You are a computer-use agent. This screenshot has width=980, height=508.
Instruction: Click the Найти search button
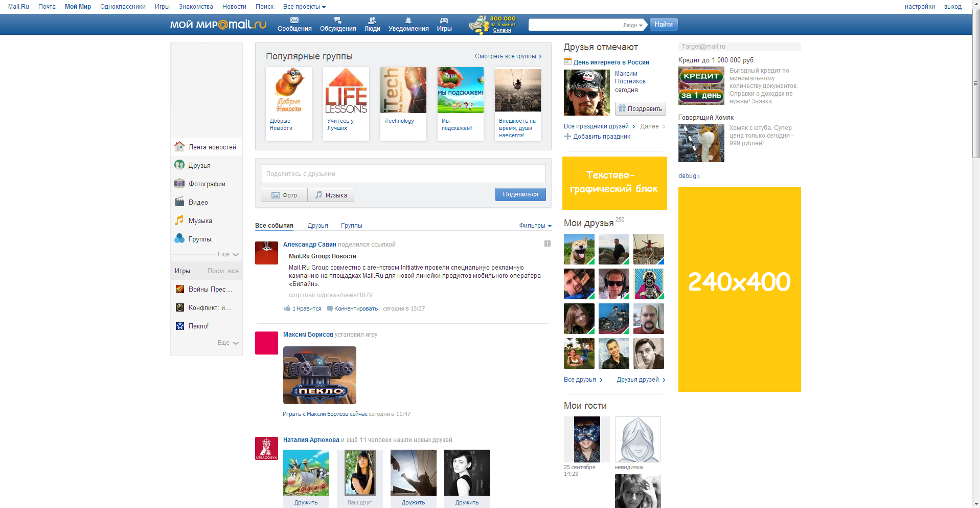(664, 24)
